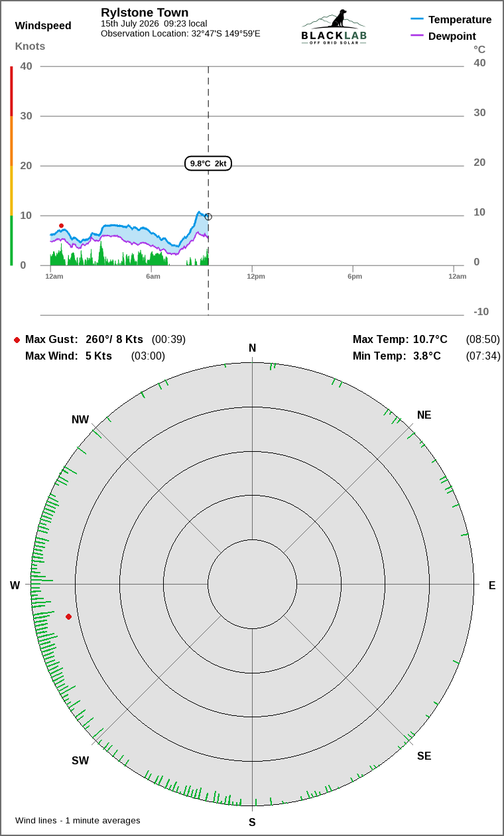
Task: Click the 9.8°C 2kt tooltip label
Action: [x=208, y=163]
